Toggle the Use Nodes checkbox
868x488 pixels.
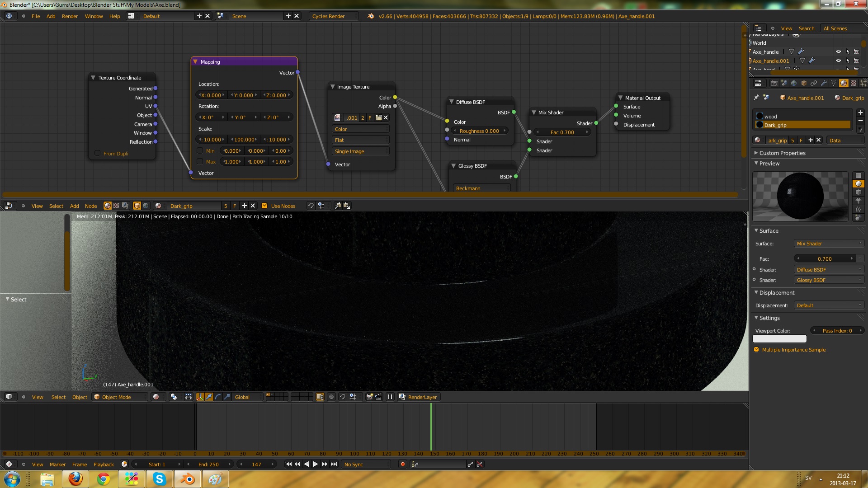(264, 206)
